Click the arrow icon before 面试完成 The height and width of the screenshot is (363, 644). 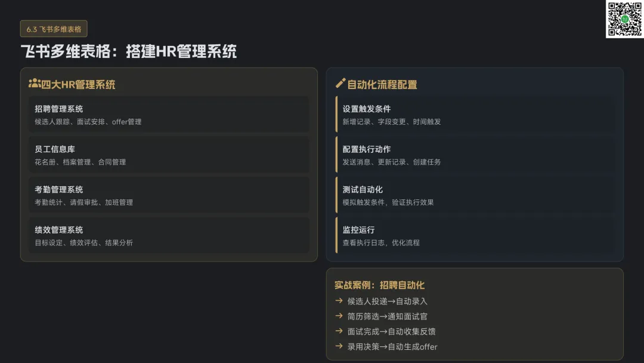click(x=339, y=331)
